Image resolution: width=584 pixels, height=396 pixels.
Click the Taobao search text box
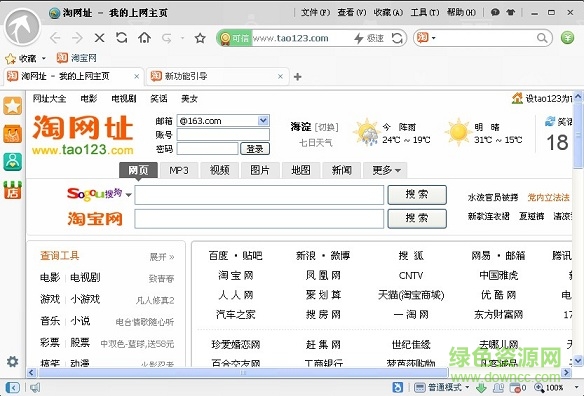click(259, 219)
